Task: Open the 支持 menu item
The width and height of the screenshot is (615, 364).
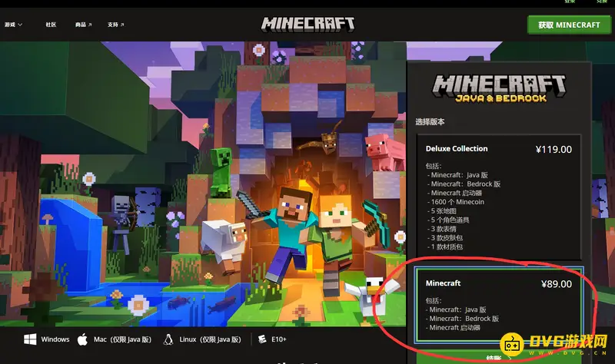Action: (x=113, y=25)
